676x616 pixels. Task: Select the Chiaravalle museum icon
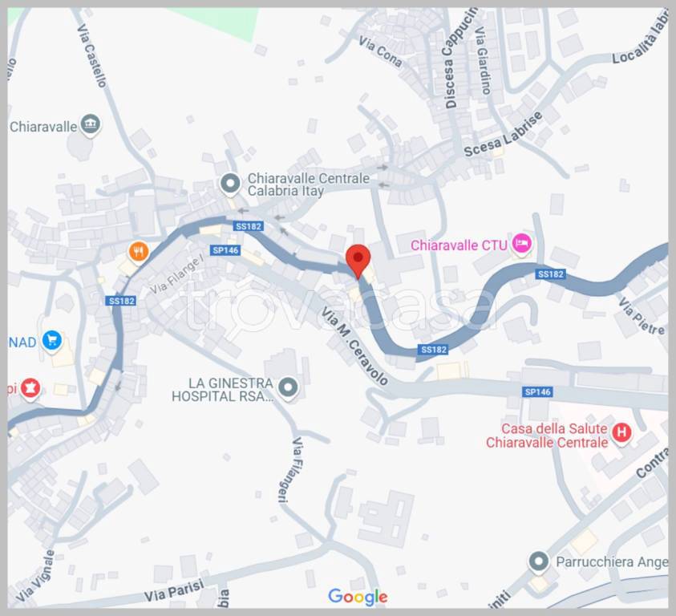click(x=90, y=124)
